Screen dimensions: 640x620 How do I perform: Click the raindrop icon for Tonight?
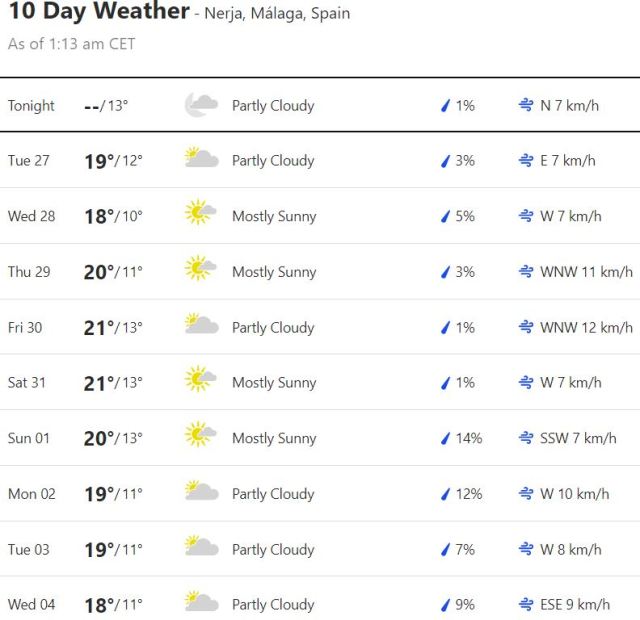[x=446, y=106]
